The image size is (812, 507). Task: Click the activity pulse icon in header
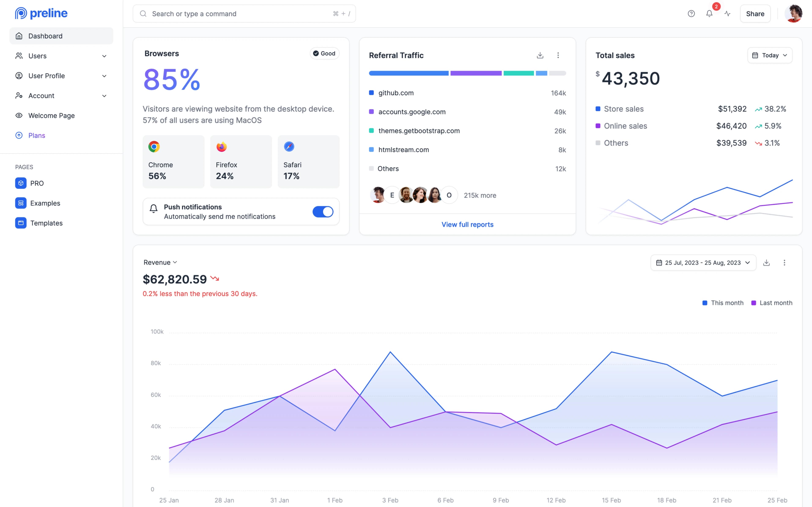727,14
